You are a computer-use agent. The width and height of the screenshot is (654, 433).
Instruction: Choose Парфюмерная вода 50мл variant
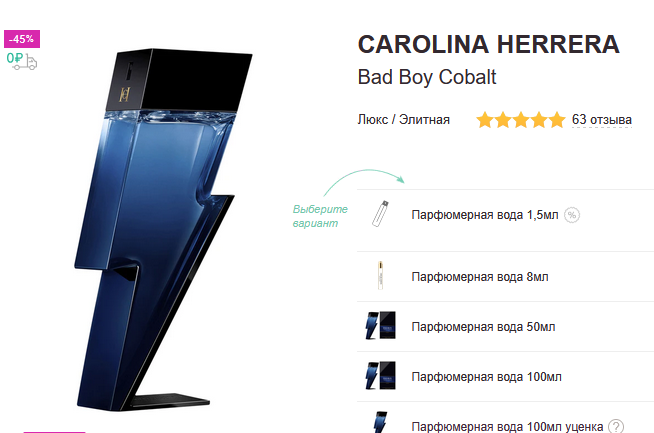click(x=506, y=327)
